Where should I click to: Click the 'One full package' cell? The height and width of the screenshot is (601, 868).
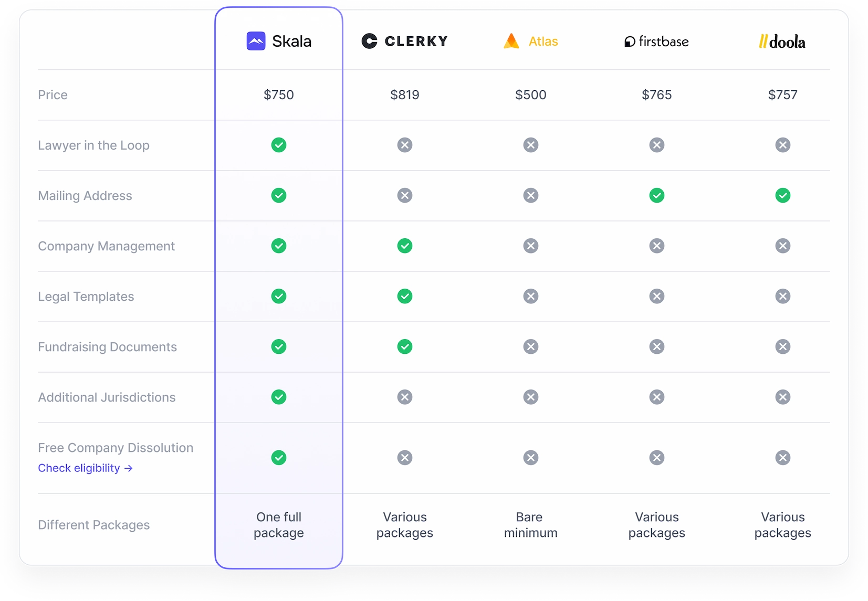coord(279,525)
